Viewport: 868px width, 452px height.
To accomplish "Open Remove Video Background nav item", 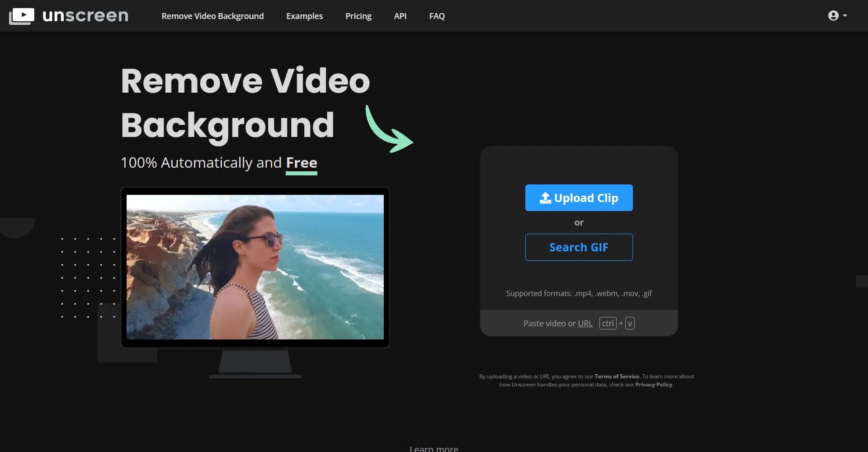I will 212,16.
